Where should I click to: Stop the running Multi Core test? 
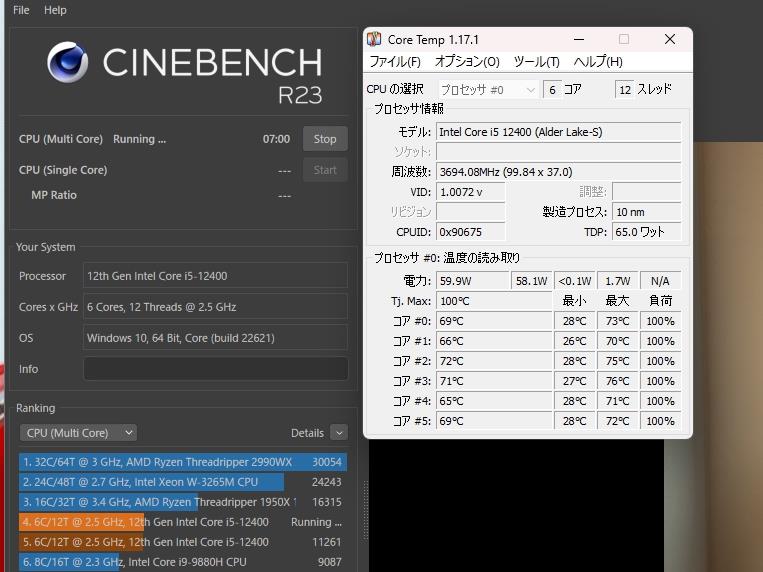325,139
